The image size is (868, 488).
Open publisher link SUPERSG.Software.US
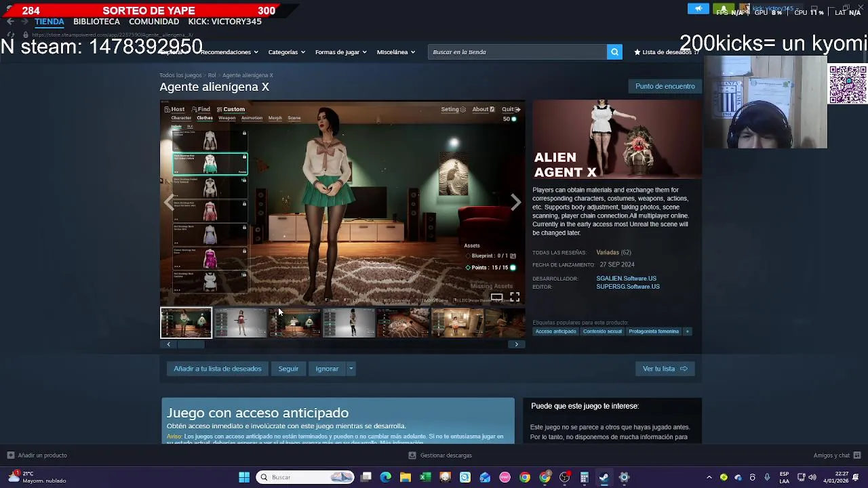click(628, 287)
